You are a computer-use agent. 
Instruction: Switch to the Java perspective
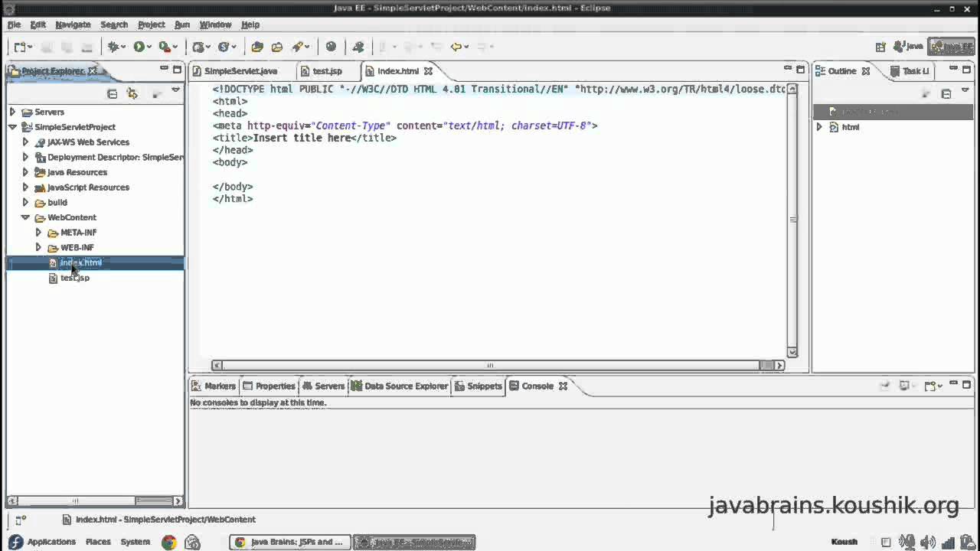[x=909, y=47]
